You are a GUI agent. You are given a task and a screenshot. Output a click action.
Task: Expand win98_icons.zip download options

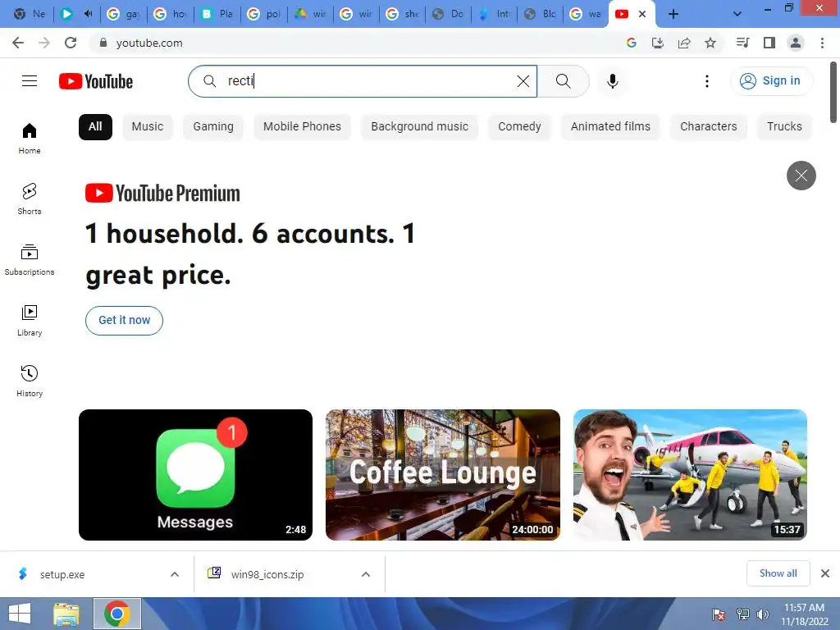coord(366,574)
